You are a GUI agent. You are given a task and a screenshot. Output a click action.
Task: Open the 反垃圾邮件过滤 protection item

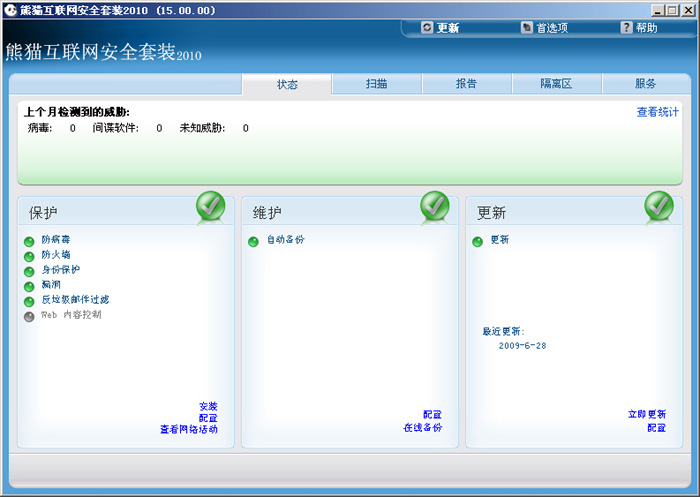coord(75,300)
